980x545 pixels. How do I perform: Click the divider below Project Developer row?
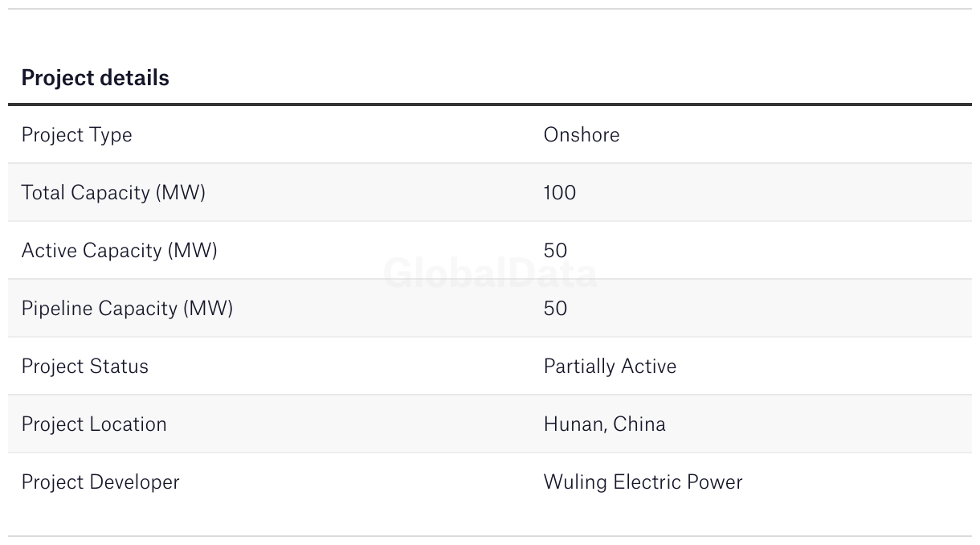(x=490, y=536)
